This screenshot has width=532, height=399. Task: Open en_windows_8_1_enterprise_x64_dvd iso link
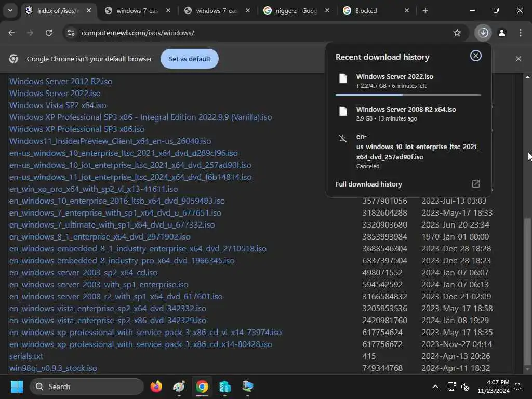click(100, 237)
